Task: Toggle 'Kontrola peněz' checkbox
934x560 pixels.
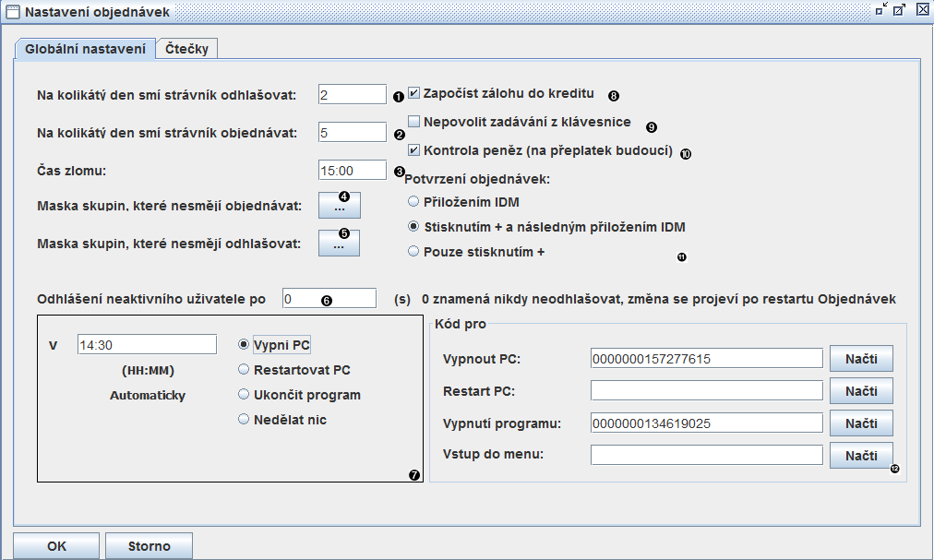Action: click(x=414, y=150)
